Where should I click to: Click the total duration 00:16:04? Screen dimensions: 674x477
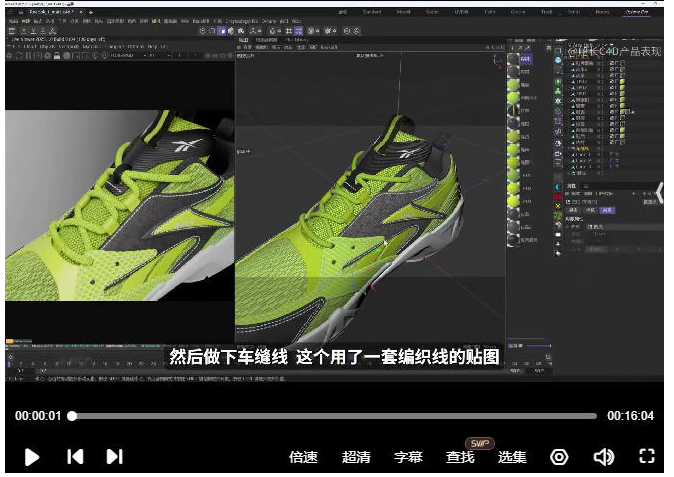[x=630, y=416]
